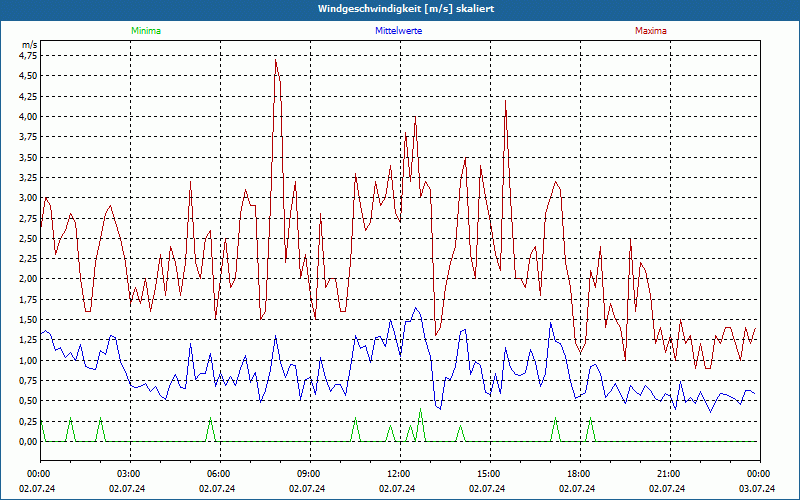Click the date under 12:00
The width and height of the screenshot is (800, 500).
pyautogui.click(x=397, y=489)
